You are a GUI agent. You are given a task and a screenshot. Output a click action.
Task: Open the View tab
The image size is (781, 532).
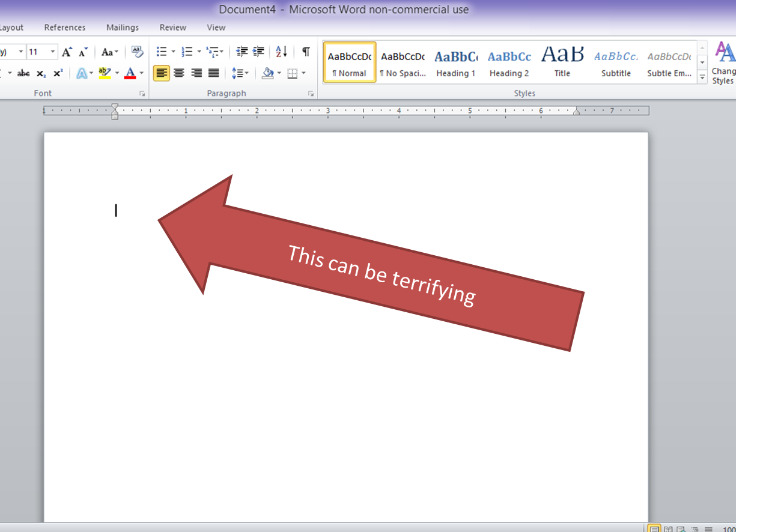point(216,28)
